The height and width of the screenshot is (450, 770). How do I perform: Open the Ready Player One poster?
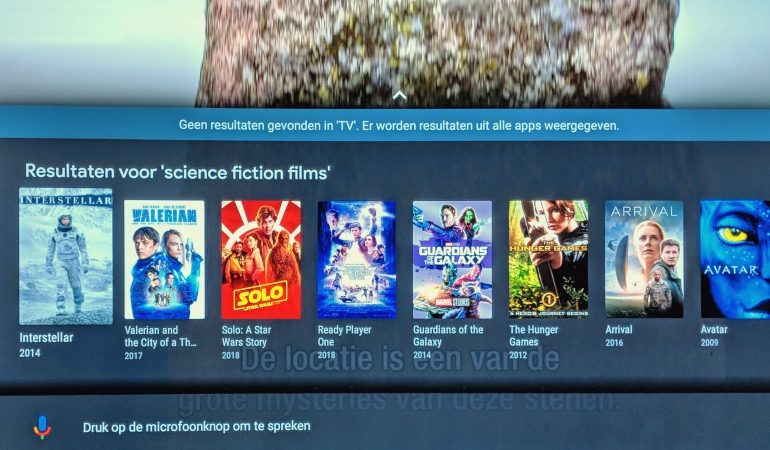(357, 259)
